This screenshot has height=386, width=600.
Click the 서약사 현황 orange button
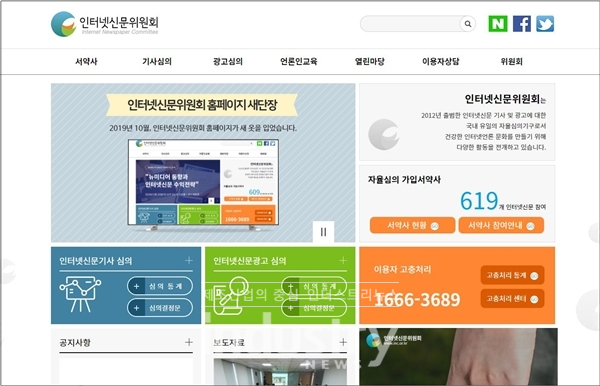tap(412, 225)
